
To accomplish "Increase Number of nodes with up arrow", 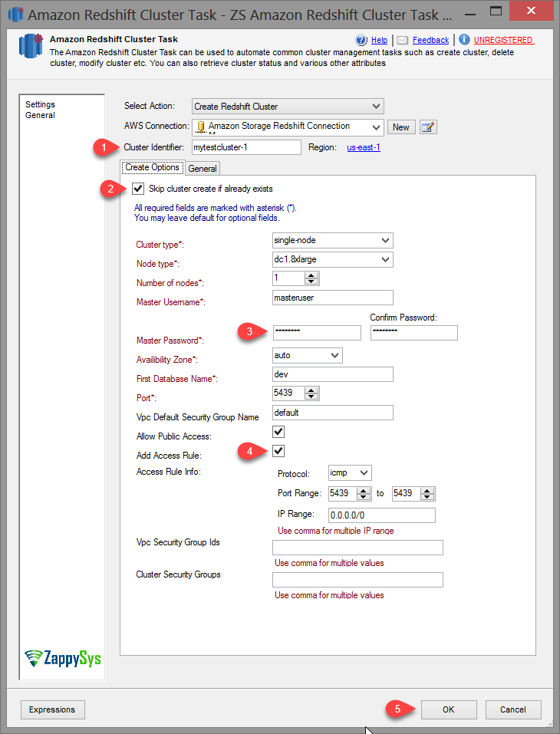I will pyautogui.click(x=311, y=275).
